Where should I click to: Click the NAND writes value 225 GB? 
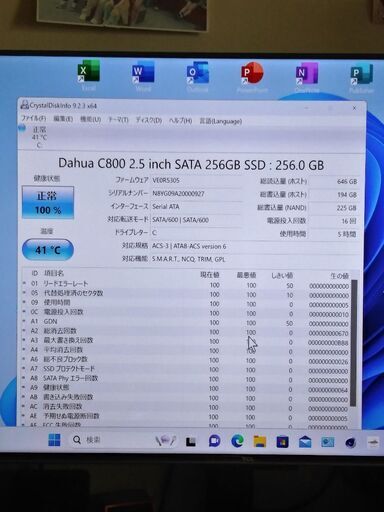pyautogui.click(x=347, y=208)
